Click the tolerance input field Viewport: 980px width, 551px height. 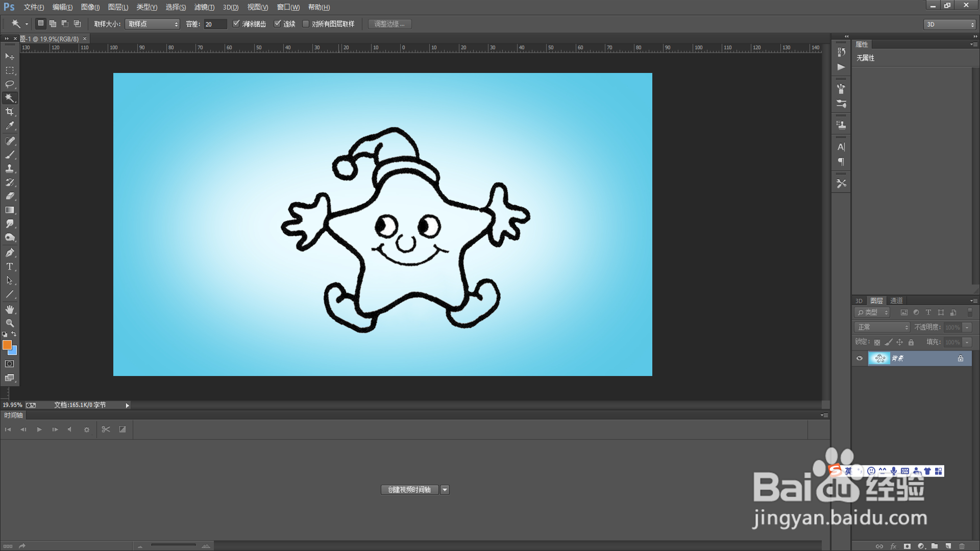215,24
